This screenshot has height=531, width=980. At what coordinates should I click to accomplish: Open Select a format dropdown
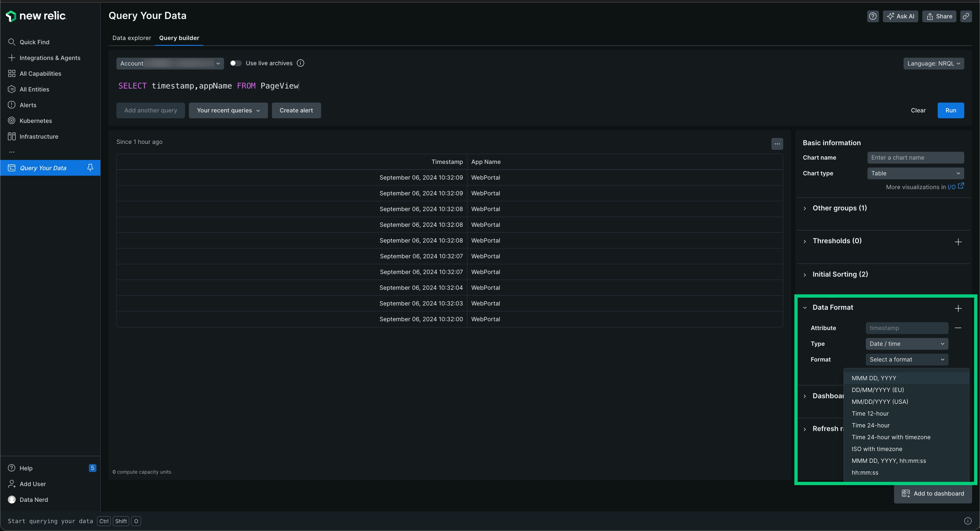coord(907,360)
